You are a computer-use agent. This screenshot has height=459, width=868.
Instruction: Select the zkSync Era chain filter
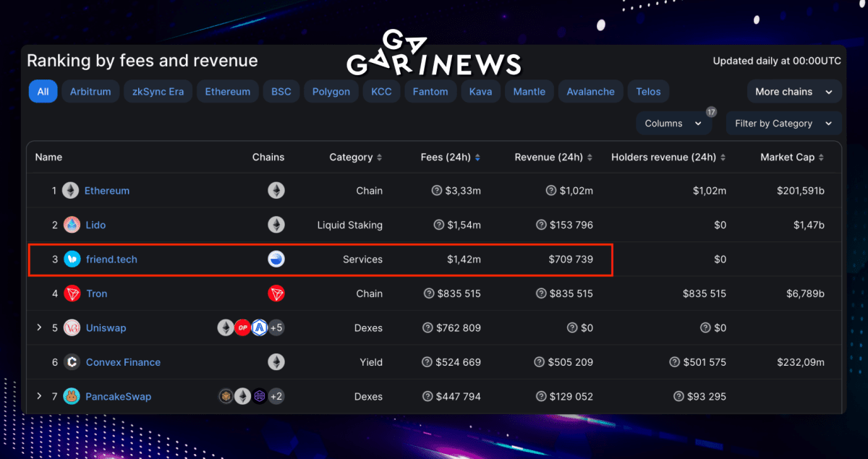click(158, 92)
